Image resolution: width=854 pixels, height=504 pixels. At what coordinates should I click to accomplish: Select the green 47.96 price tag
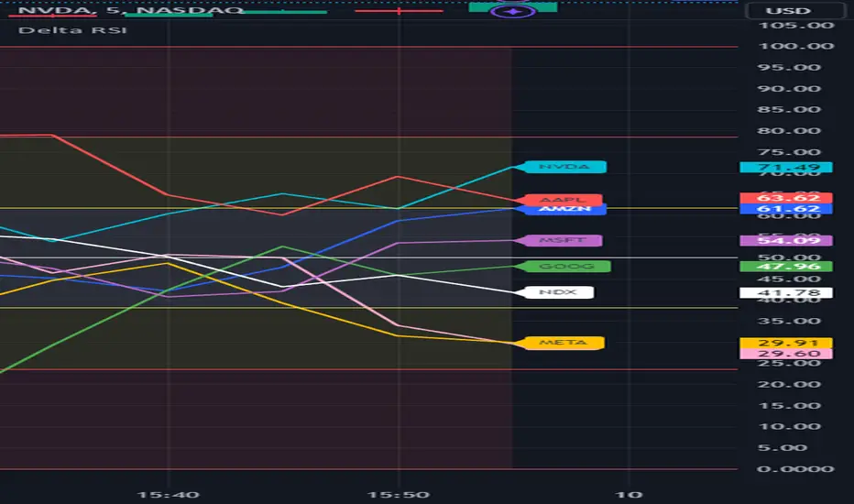pos(786,267)
